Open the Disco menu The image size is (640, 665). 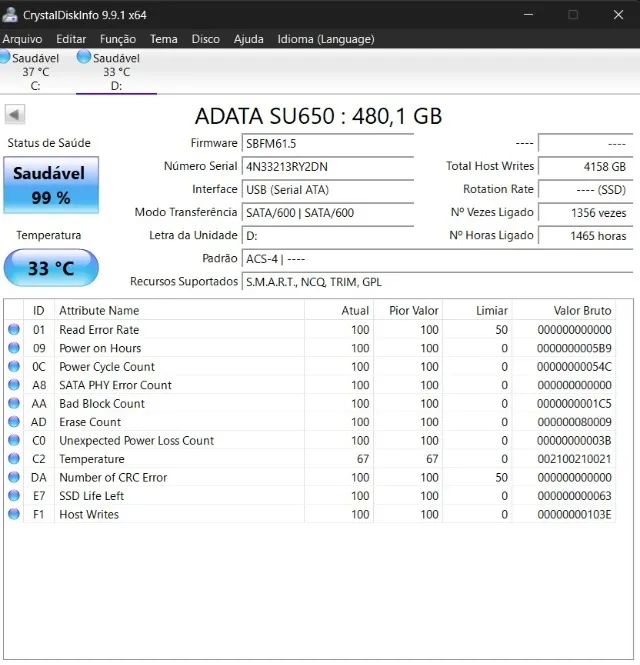click(x=206, y=39)
